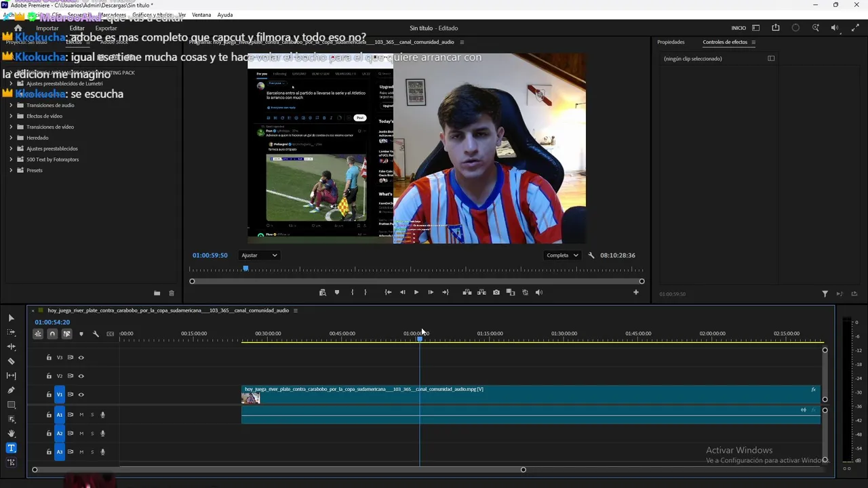868x488 pixels.
Task: Select the Ripple Edit tool
Action: click(11, 346)
